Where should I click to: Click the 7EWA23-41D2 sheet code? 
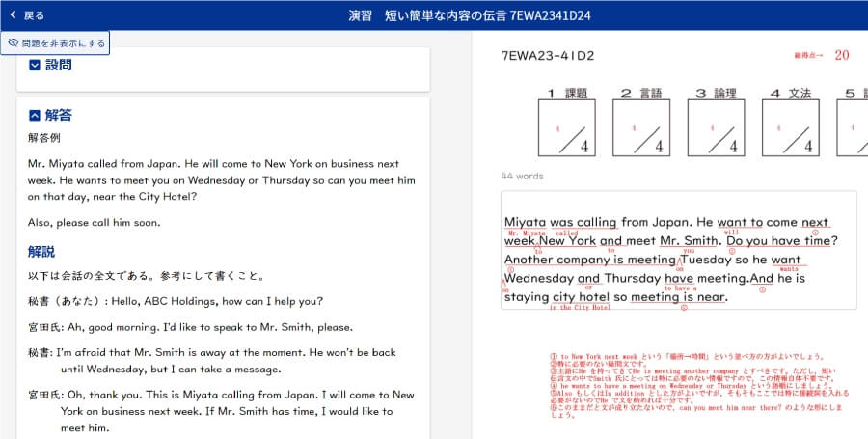(548, 55)
